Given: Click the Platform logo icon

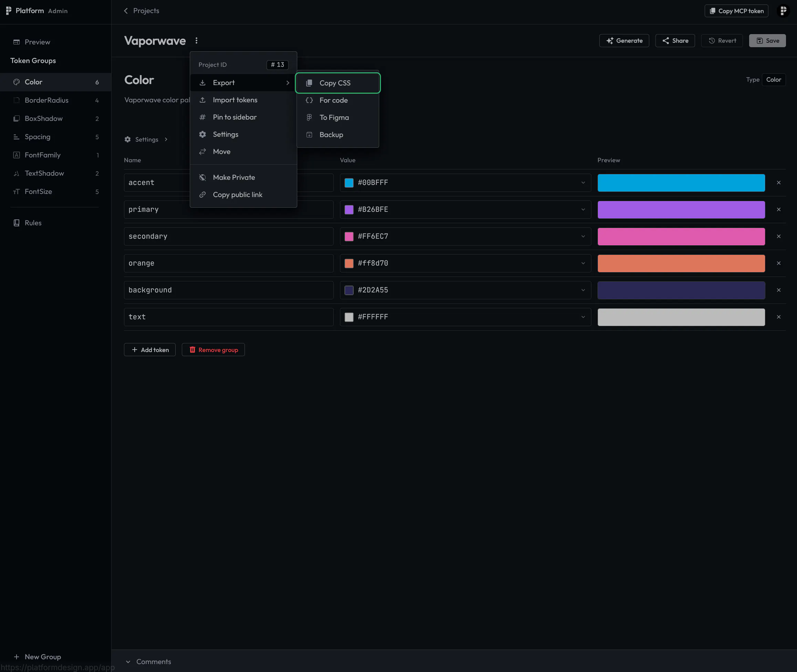Looking at the screenshot, I should point(8,11).
